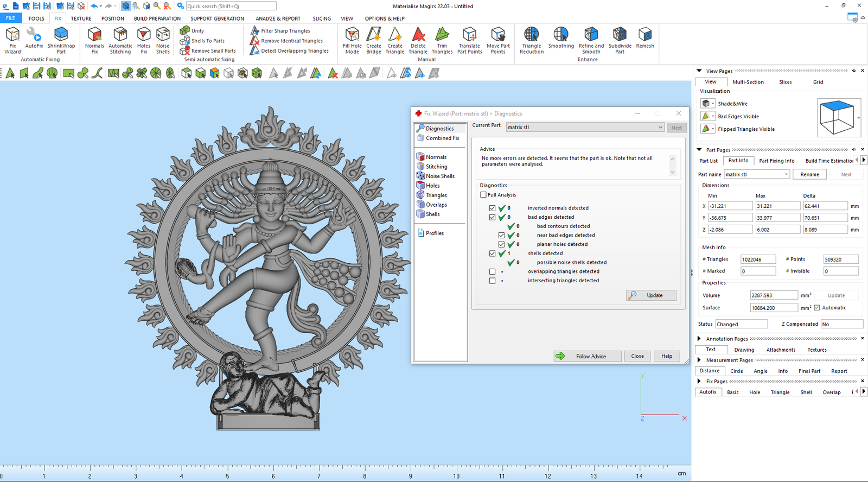Image resolution: width=868 pixels, height=482 pixels.
Task: Open Triangle Reduction
Action: click(x=532, y=40)
